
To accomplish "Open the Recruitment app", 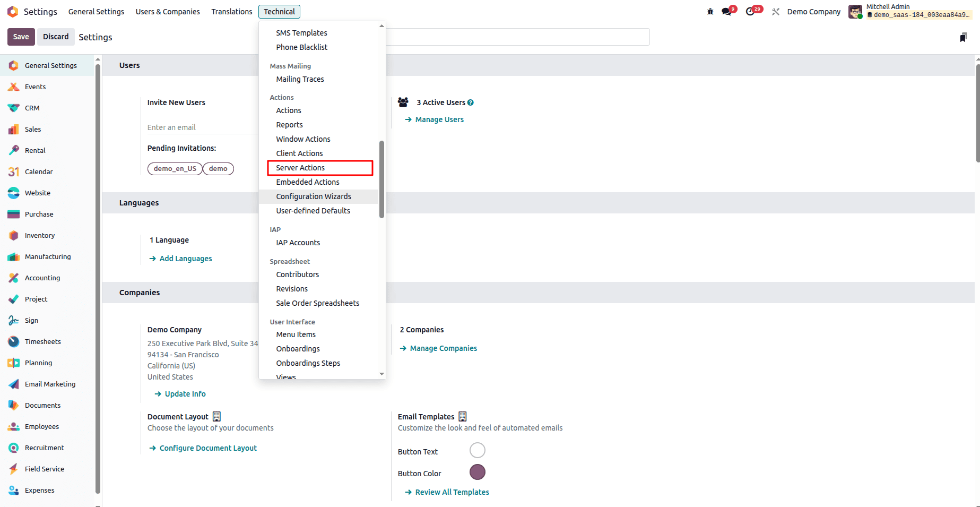I will pos(44,448).
